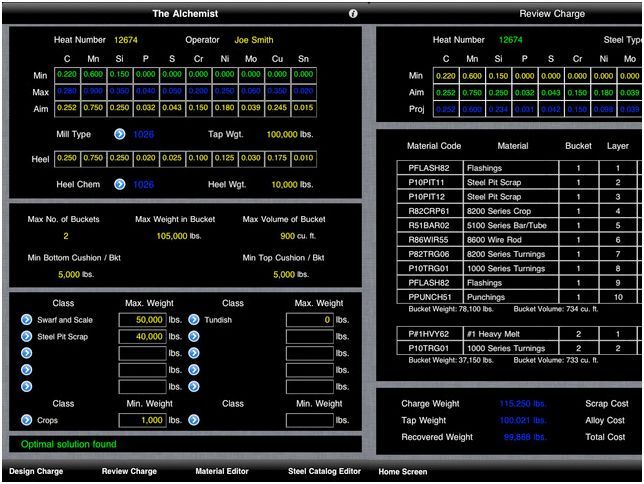Edit the Swarf and Scale max weight field

pyautogui.click(x=142, y=320)
